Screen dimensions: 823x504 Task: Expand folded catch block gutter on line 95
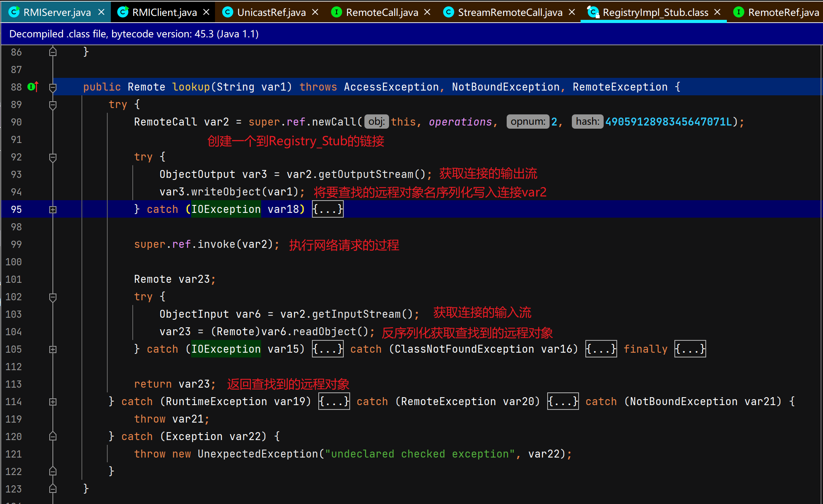[53, 209]
